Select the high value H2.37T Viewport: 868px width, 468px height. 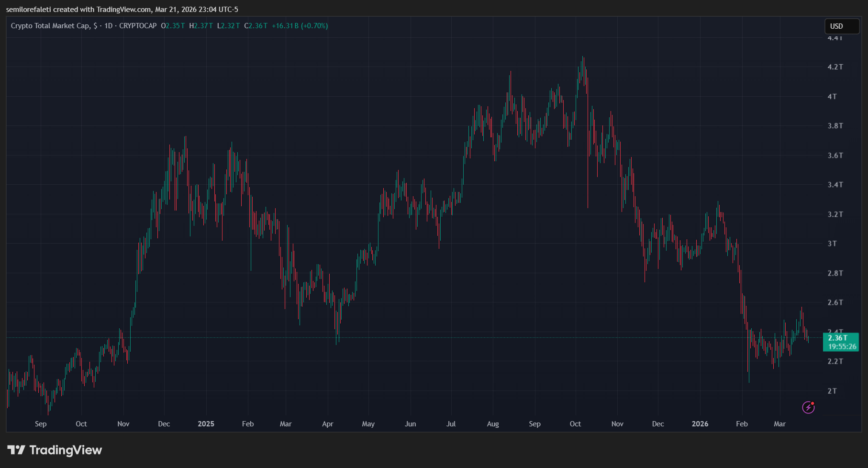[x=201, y=26]
